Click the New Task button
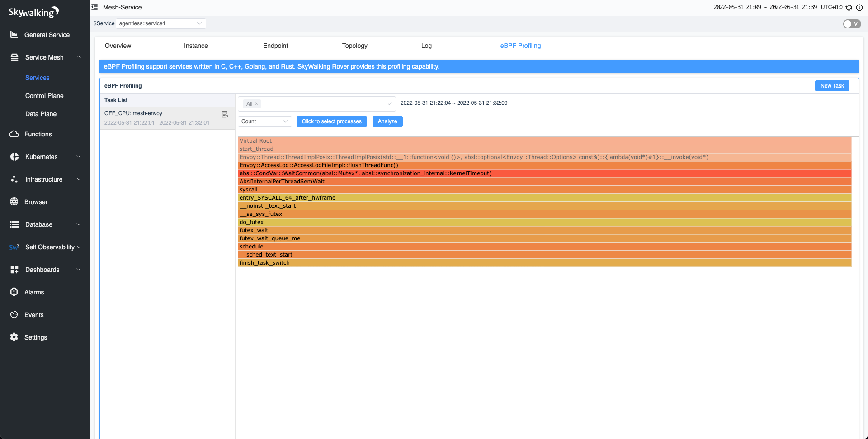Viewport: 868px width, 439px height. coord(832,85)
